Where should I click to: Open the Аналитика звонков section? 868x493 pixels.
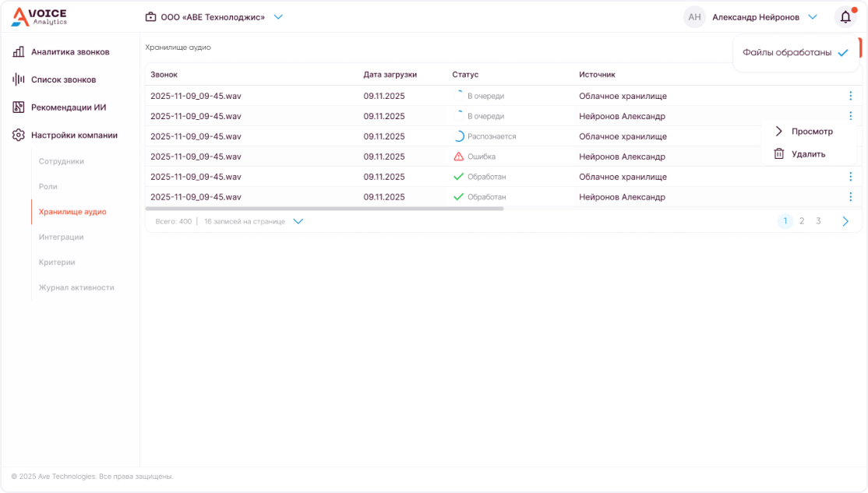pos(69,52)
